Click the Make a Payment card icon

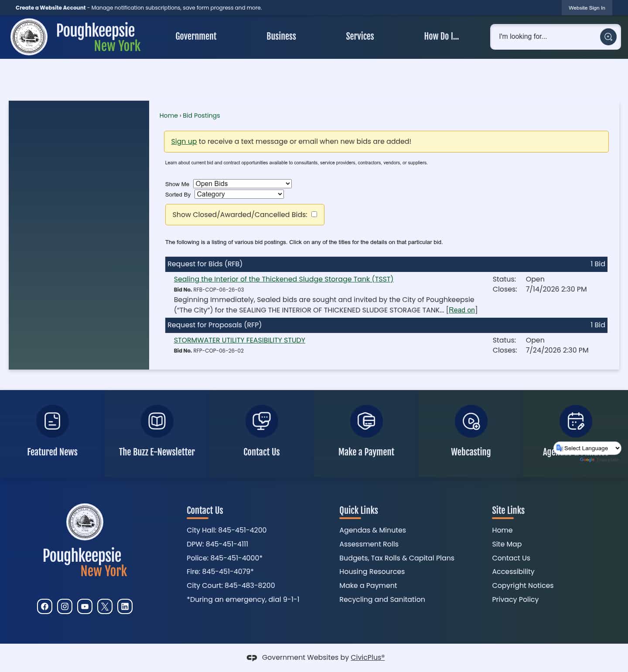point(366,421)
